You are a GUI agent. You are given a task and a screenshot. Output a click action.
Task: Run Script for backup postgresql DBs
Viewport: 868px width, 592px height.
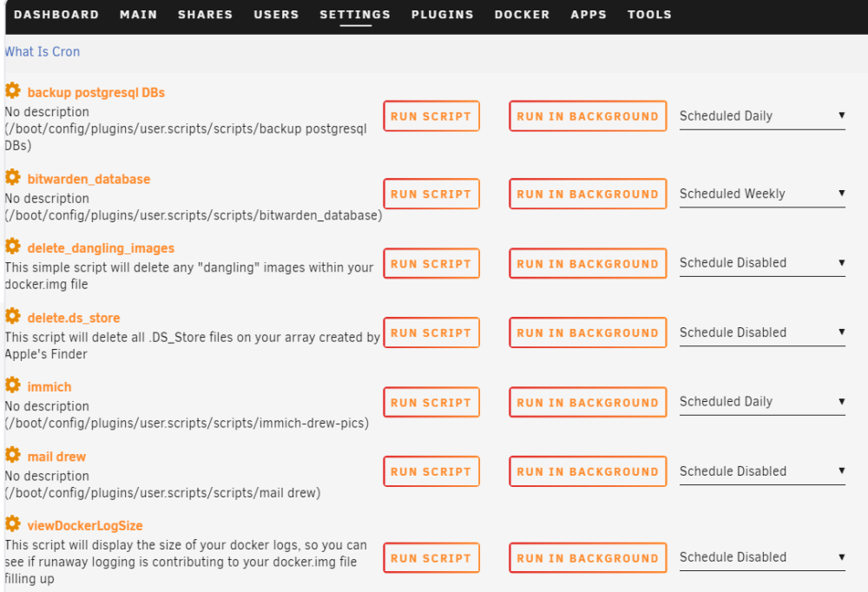(x=431, y=115)
